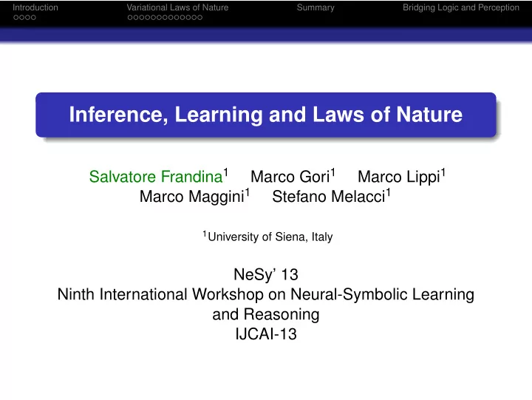Click the 'and Reasoning' text line
The height and width of the screenshot is (400, 532).
tap(266, 314)
